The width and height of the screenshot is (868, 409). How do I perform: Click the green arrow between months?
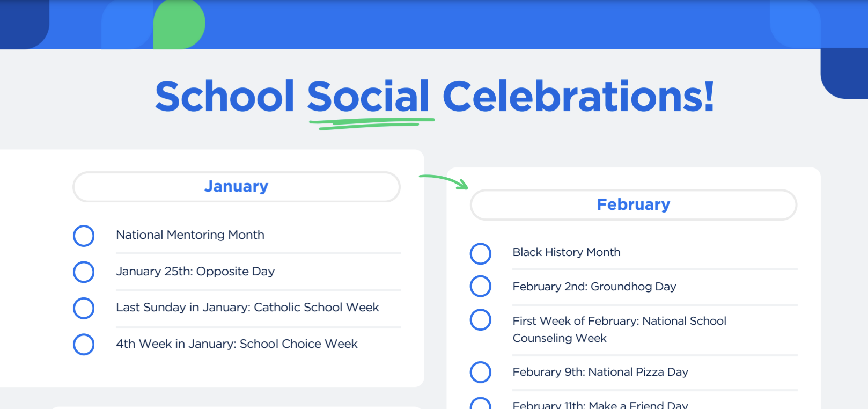[442, 180]
